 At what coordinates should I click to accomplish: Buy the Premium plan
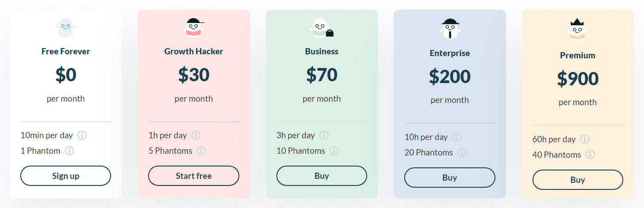coord(578,180)
